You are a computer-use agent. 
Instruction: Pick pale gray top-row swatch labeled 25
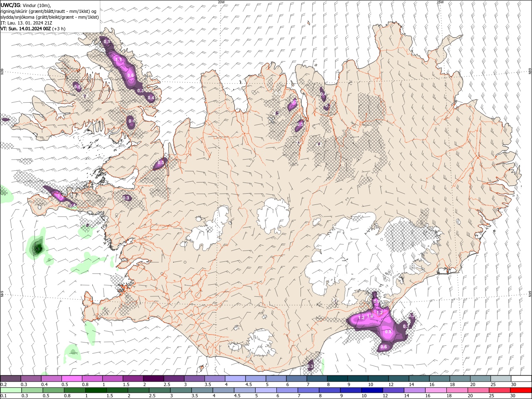click(x=501, y=379)
